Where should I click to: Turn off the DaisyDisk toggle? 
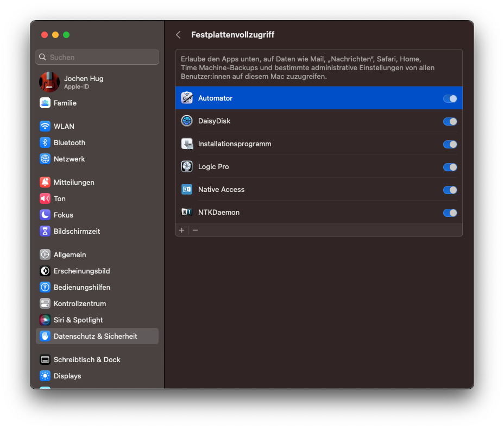pos(450,121)
